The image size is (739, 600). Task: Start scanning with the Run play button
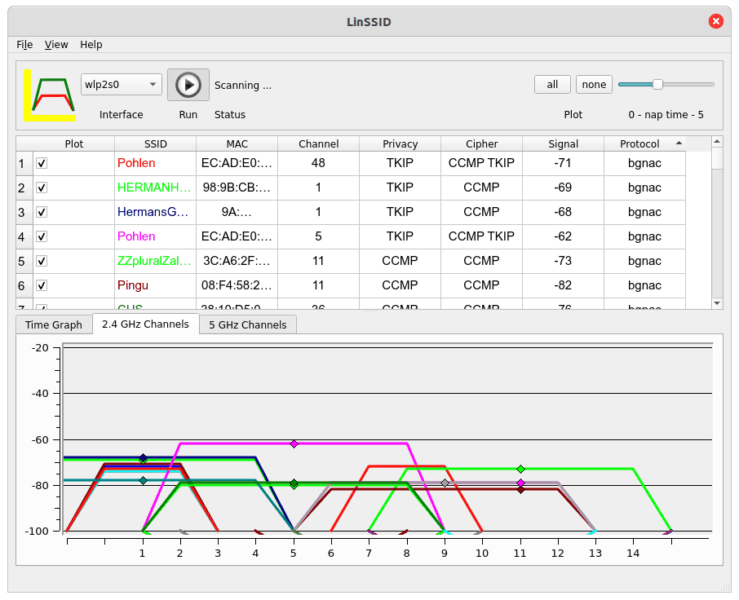point(188,85)
